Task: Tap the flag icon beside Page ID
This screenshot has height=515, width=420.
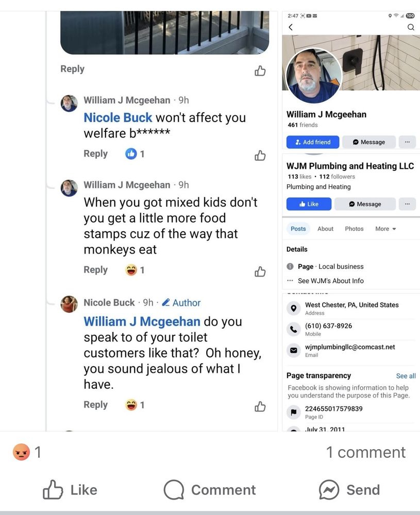Action: click(x=294, y=412)
